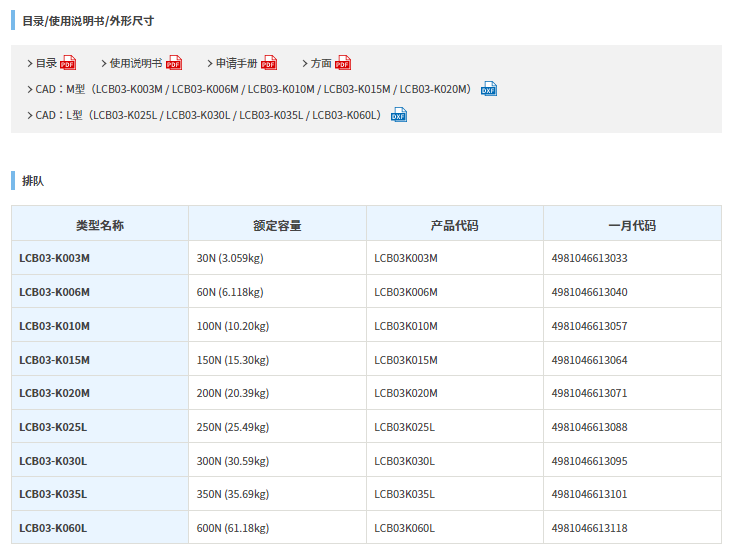This screenshot has height=560, width=750.
Task: Click the 类型名称 column header
Action: coord(100,223)
